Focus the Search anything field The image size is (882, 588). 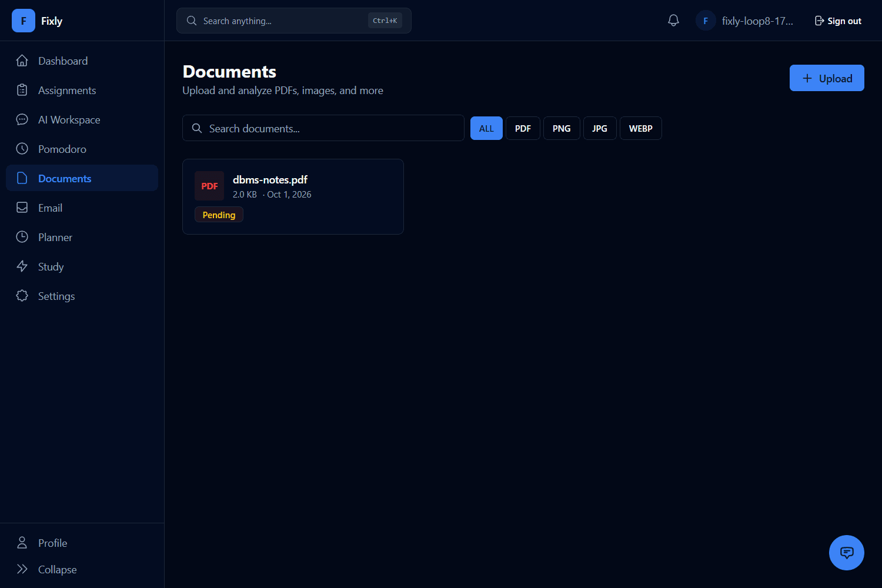(294, 21)
